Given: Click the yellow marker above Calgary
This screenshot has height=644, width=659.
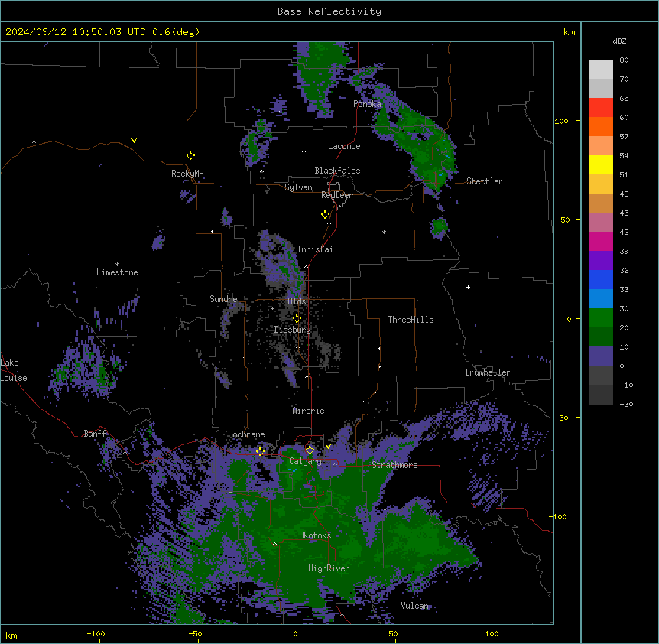Looking at the screenshot, I should [310, 450].
